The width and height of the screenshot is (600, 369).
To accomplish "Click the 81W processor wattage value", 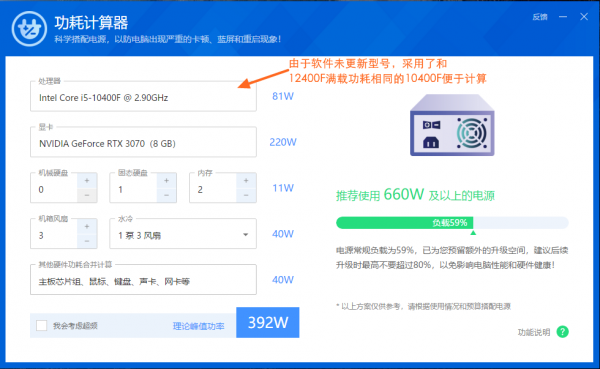I will tap(283, 96).
